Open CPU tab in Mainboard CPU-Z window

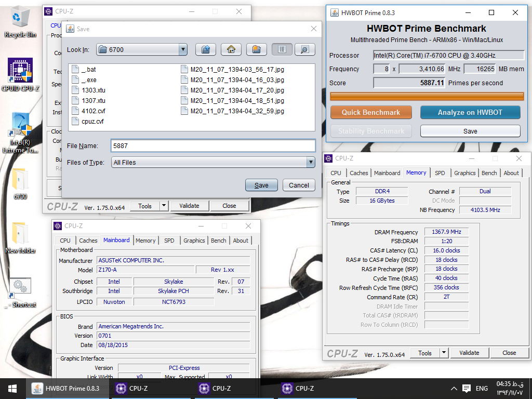pos(65,241)
